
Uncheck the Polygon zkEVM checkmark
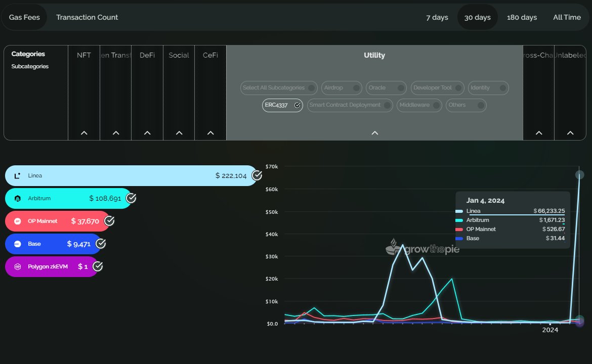click(98, 266)
